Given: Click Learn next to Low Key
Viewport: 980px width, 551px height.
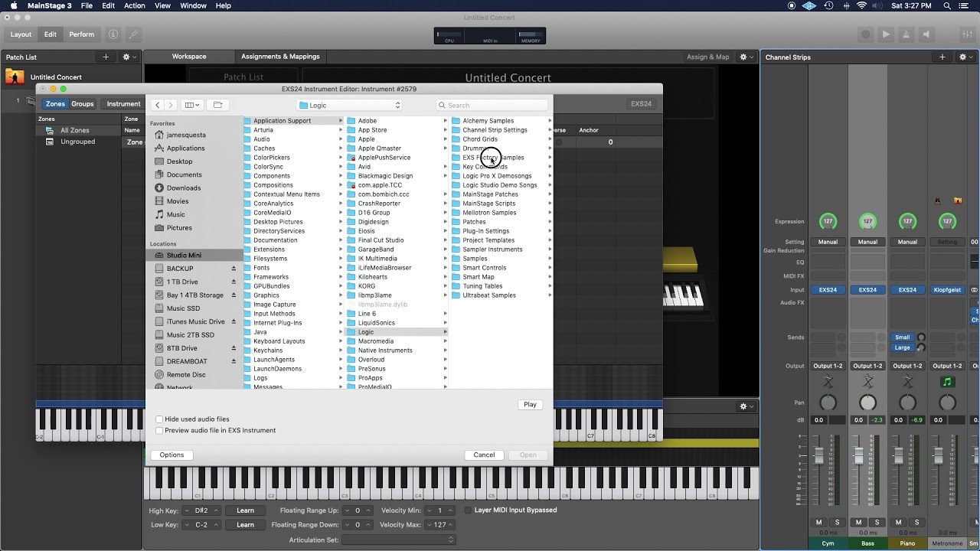Looking at the screenshot, I should pyautogui.click(x=245, y=525).
